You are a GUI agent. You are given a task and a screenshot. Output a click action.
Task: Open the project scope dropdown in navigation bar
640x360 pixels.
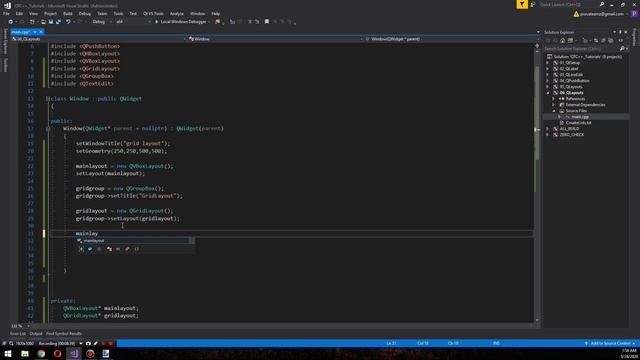point(98,39)
